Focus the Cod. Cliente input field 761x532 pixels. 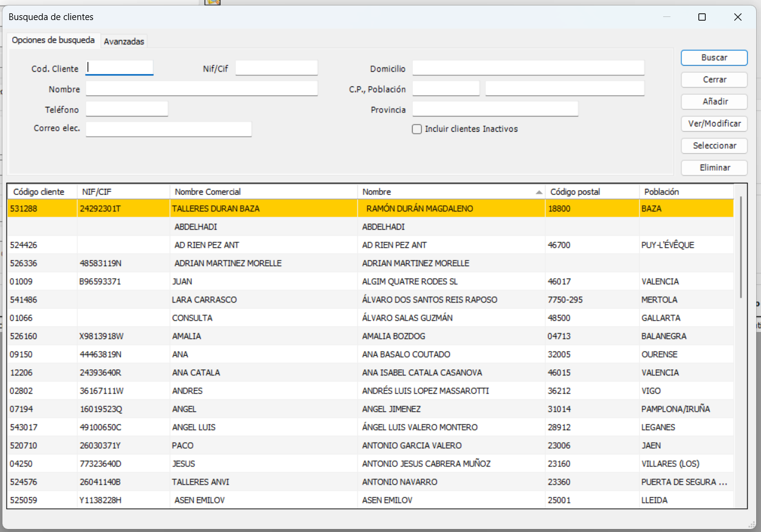click(x=120, y=68)
